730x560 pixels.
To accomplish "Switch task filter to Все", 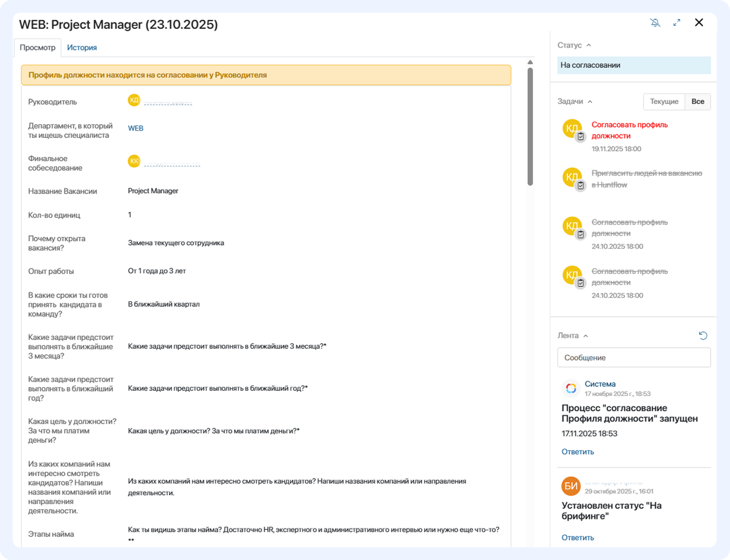I will point(698,102).
